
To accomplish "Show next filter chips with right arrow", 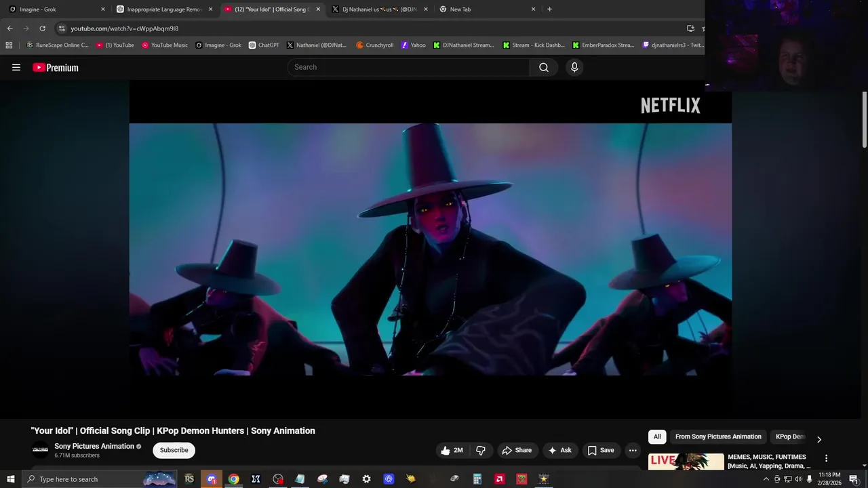I will click(818, 439).
